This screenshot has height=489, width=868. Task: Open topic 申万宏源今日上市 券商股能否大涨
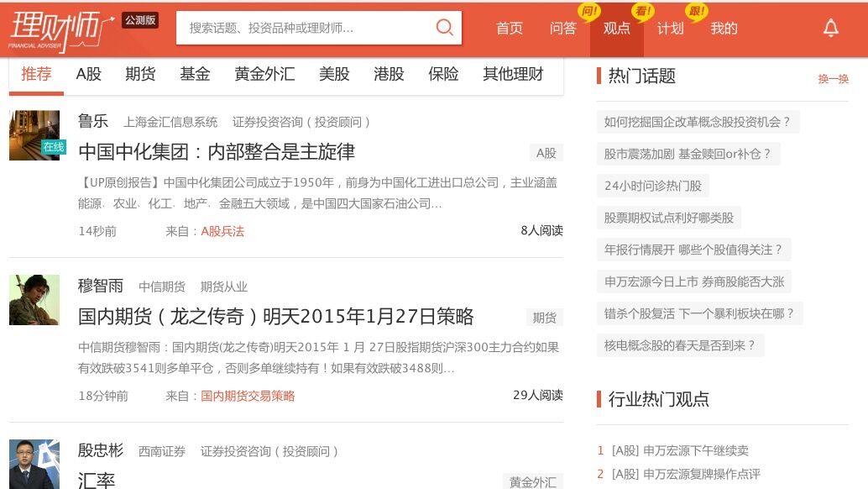(694, 281)
